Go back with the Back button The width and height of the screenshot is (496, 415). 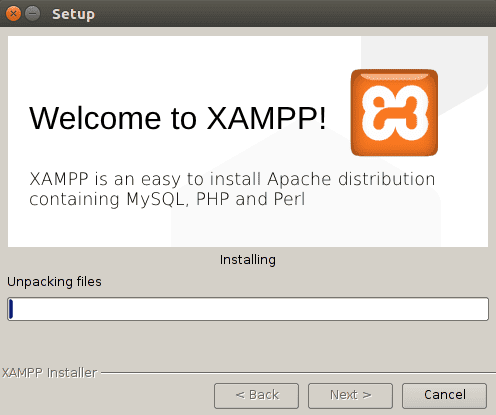[x=257, y=396]
